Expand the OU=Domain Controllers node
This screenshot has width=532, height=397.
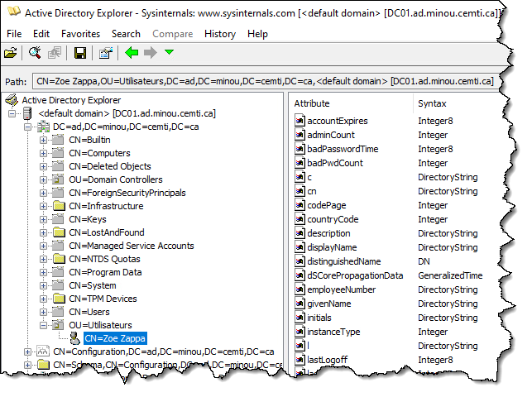(43, 179)
